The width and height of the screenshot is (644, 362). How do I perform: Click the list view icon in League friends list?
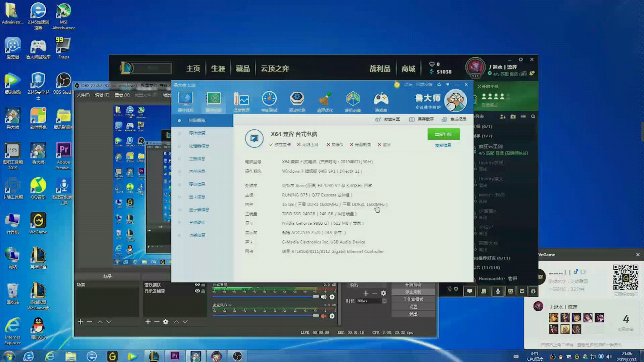523,117
